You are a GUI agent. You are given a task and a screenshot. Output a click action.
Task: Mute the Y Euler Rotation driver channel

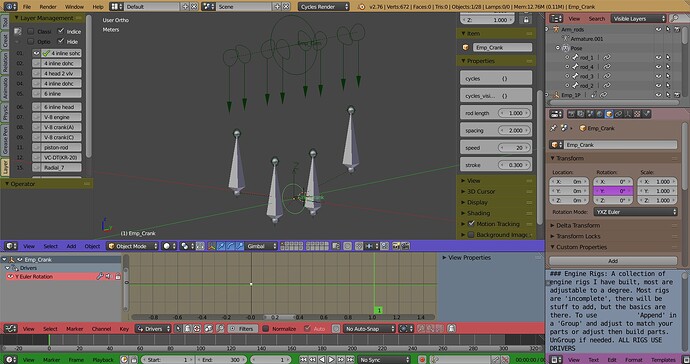point(108,276)
